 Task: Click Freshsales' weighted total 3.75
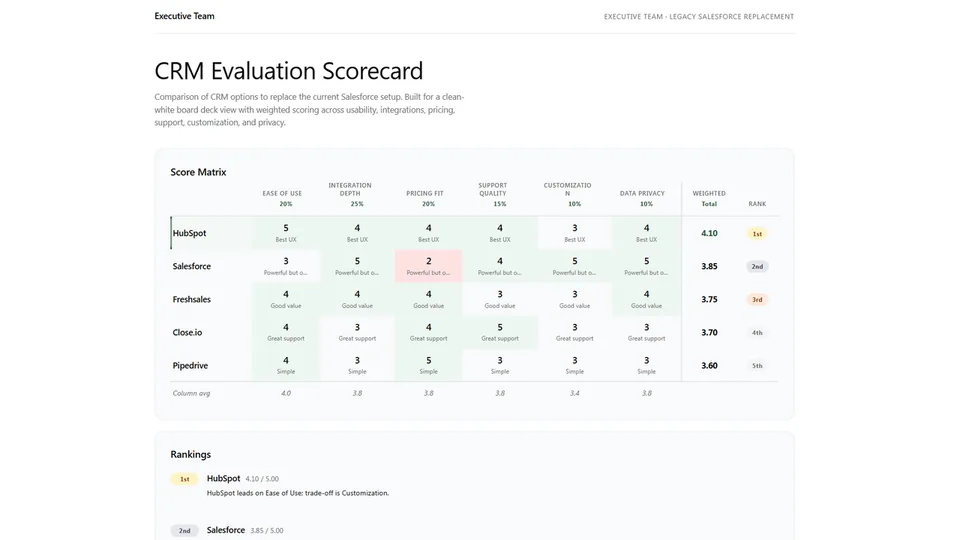709,299
